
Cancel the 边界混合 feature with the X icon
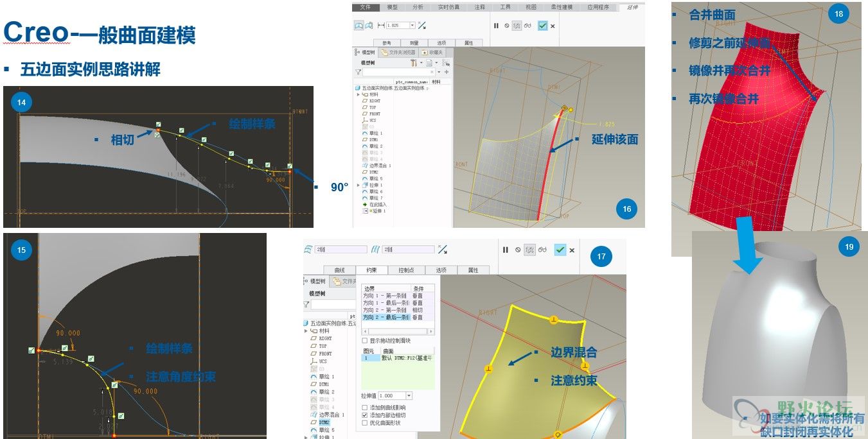(572, 250)
